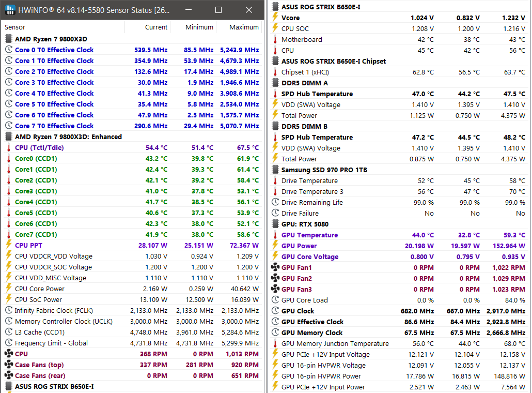
Task: Click the thermometer icon beside Core5 (CCD1)
Action: (9, 213)
